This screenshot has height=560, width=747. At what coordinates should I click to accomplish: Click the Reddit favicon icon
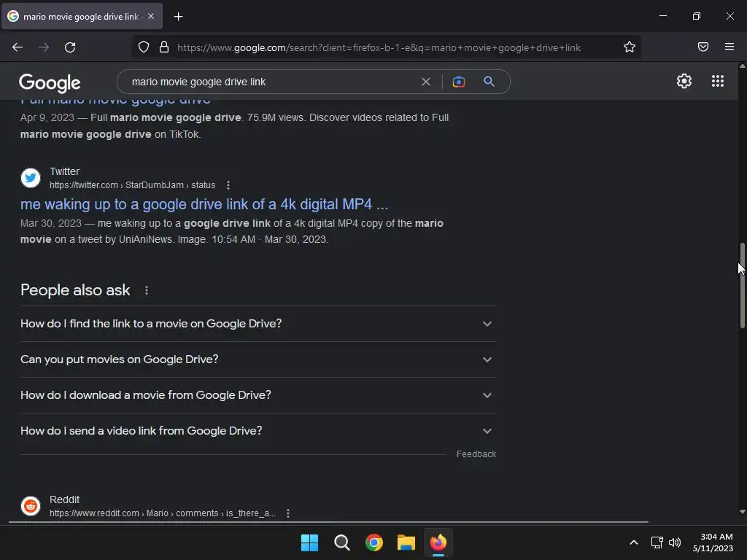tap(31, 506)
